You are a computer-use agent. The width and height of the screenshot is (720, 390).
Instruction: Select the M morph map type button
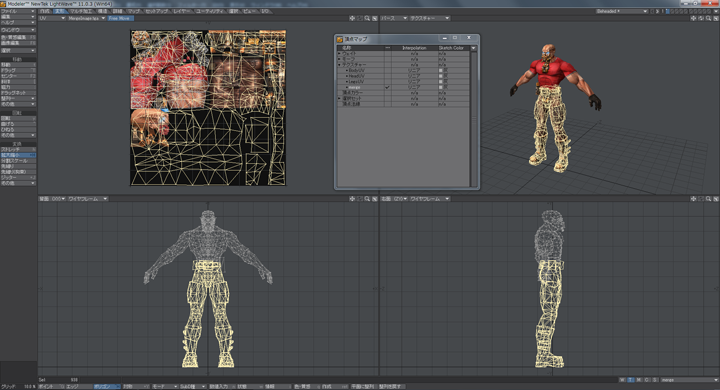point(639,380)
